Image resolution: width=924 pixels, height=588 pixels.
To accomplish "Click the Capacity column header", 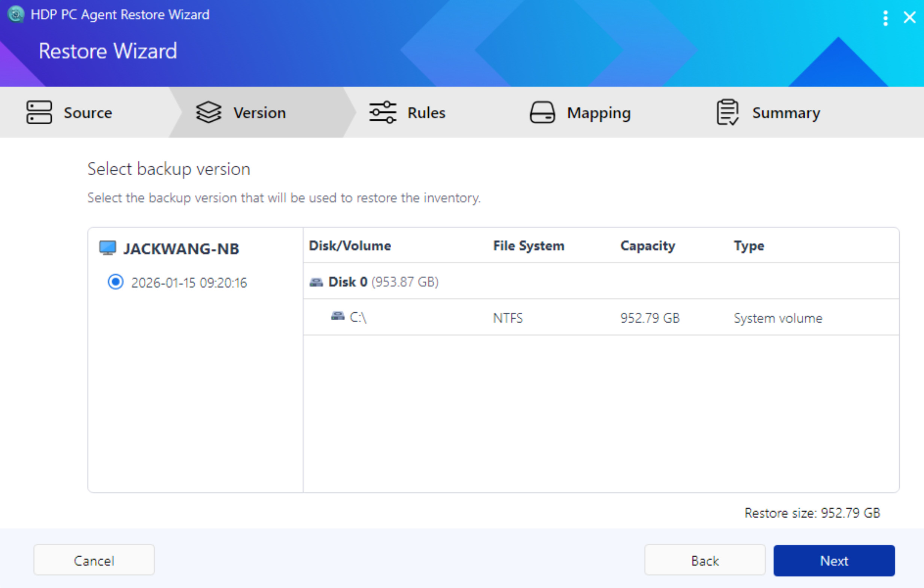I will coord(647,246).
